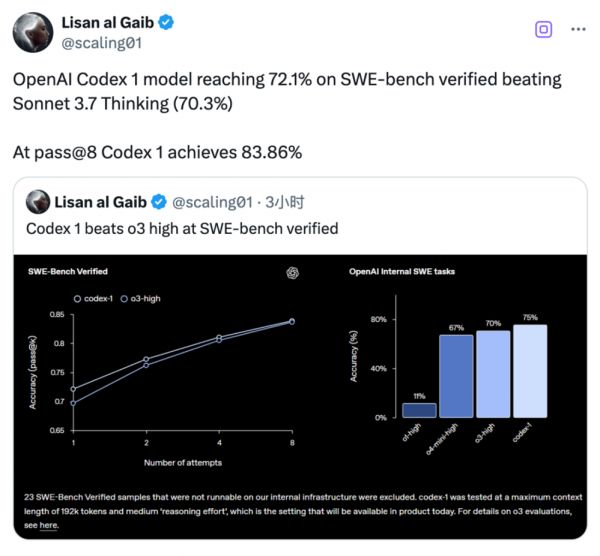
Task: Click the OpenAI logo in the chart image
Action: coord(293,272)
